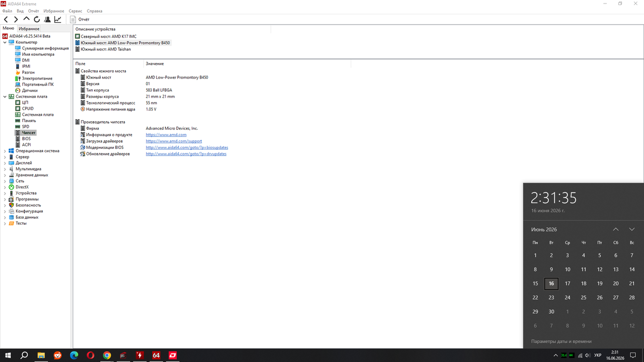Select the SPD tree item

[x=26, y=127]
